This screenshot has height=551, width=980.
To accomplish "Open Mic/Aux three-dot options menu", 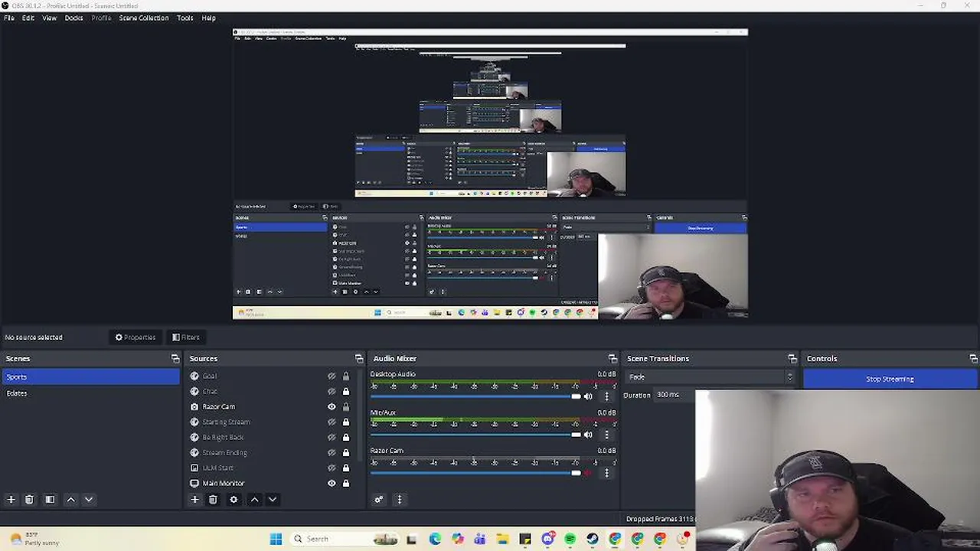I will pyautogui.click(x=606, y=435).
